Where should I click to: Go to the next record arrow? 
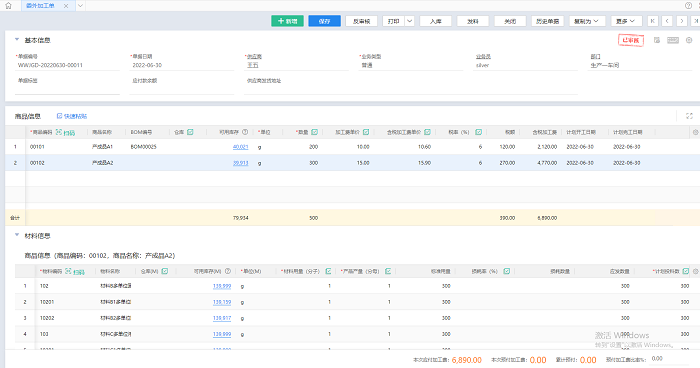[682, 21]
